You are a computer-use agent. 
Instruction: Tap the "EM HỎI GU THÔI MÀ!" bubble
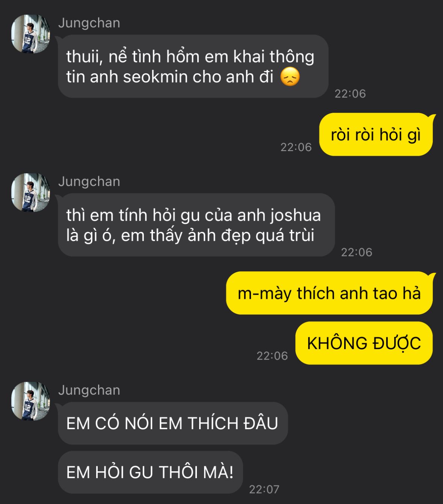(x=150, y=472)
